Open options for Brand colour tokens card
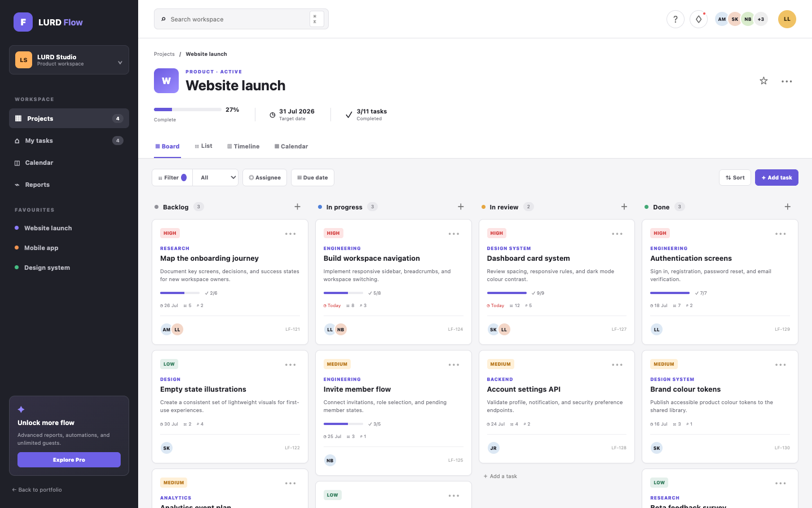812x508 pixels. coord(780,365)
